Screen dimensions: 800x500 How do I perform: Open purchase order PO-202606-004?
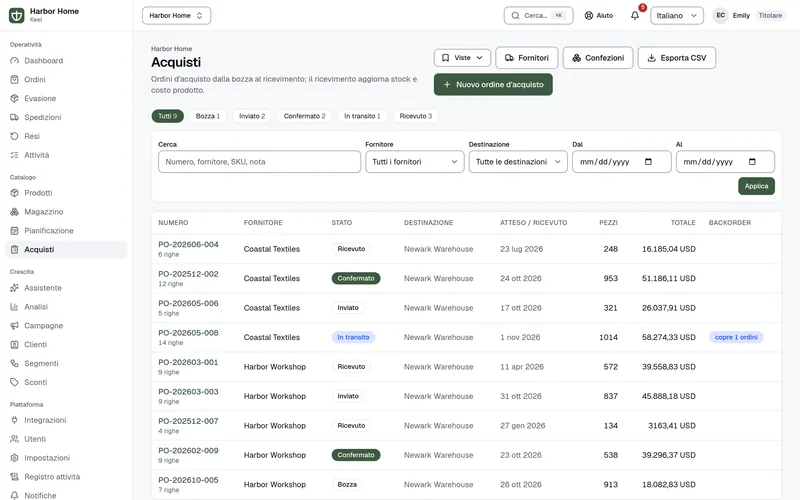[188, 244]
